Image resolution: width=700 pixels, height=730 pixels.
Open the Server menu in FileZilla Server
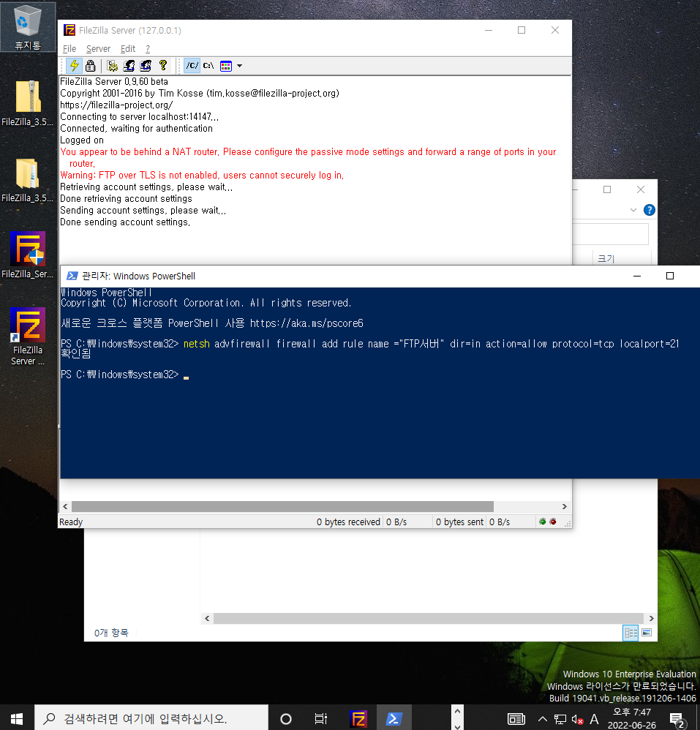click(98, 48)
